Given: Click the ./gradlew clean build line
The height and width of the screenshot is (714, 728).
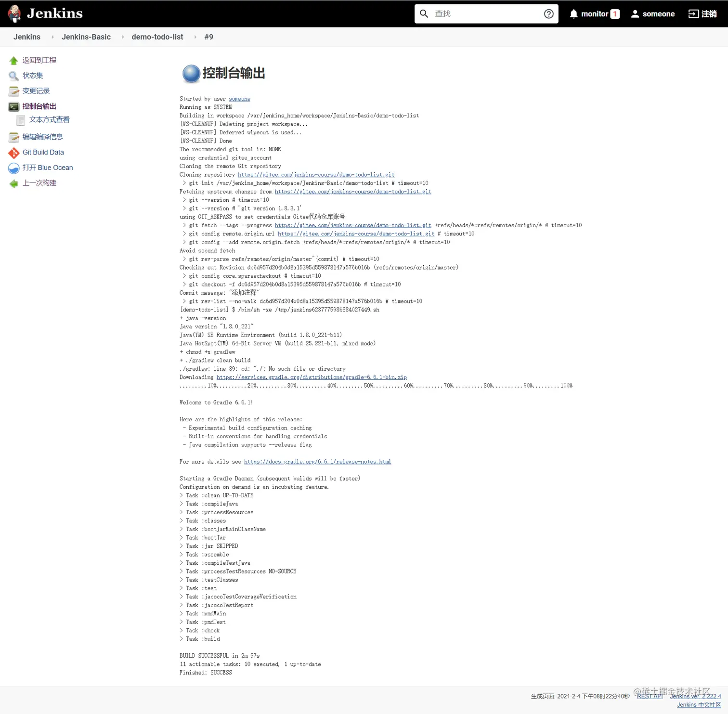Looking at the screenshot, I should click(x=215, y=361).
